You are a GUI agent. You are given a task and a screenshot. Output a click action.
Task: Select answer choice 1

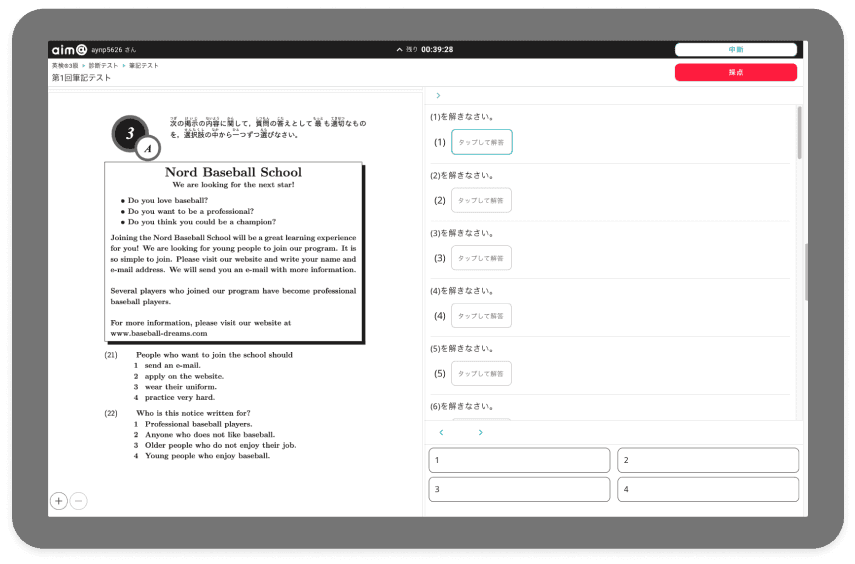click(x=518, y=460)
